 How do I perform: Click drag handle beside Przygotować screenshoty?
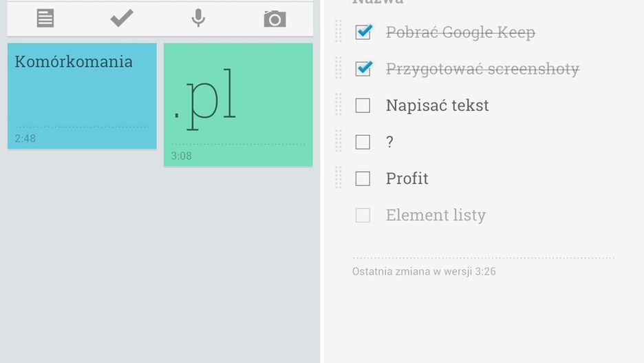338,68
